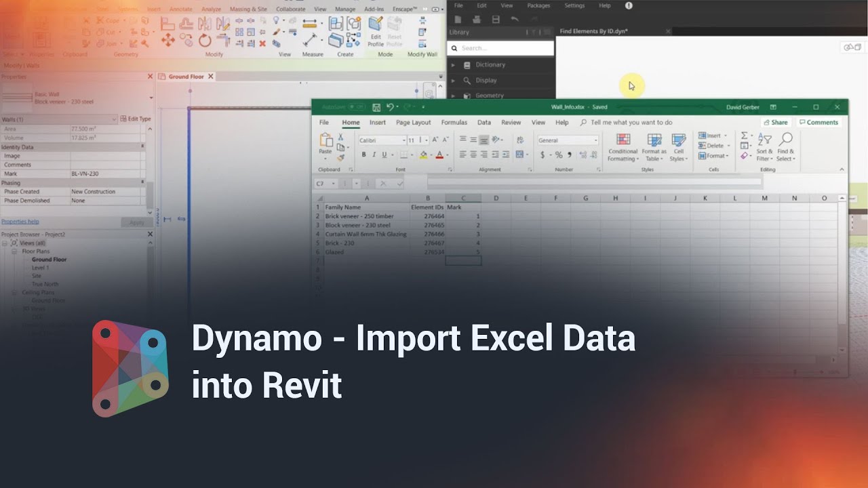Click cell Curtain Wall 6mm Thk Glazing

366,234
